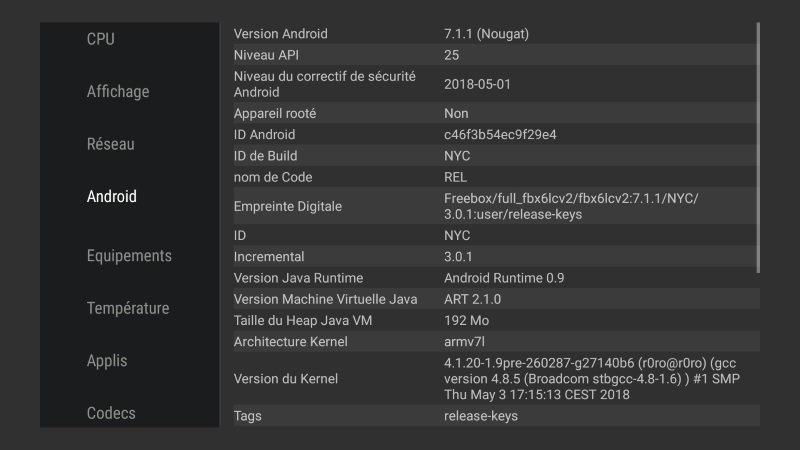This screenshot has width=800, height=450.
Task: Select the Tags release-keys row
Action: point(490,415)
